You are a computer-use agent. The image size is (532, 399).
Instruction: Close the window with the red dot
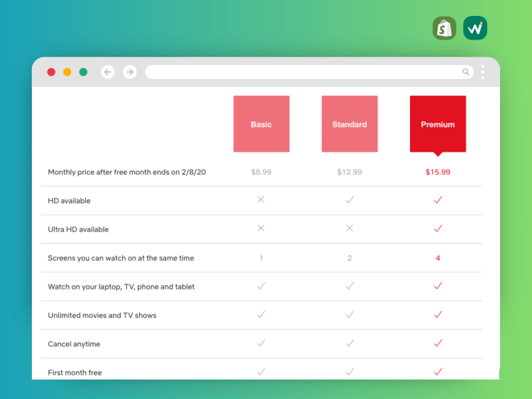coord(51,72)
